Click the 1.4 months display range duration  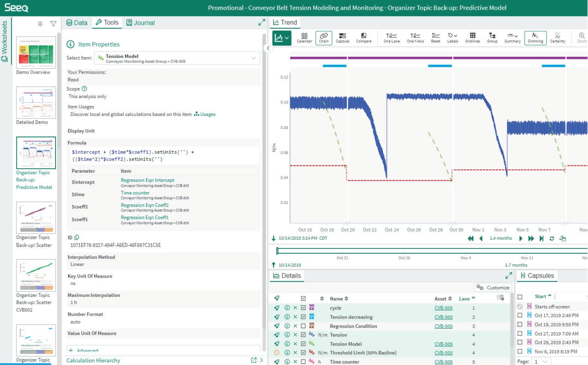501,239
